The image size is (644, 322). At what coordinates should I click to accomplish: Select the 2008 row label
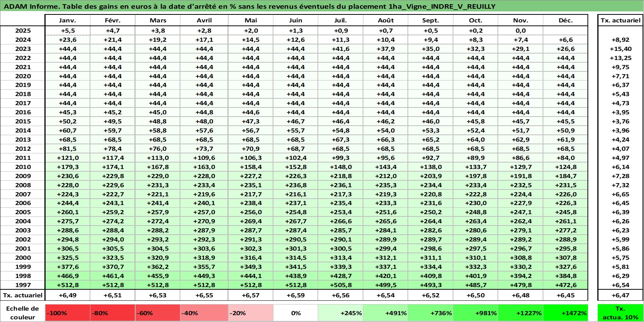23,185
